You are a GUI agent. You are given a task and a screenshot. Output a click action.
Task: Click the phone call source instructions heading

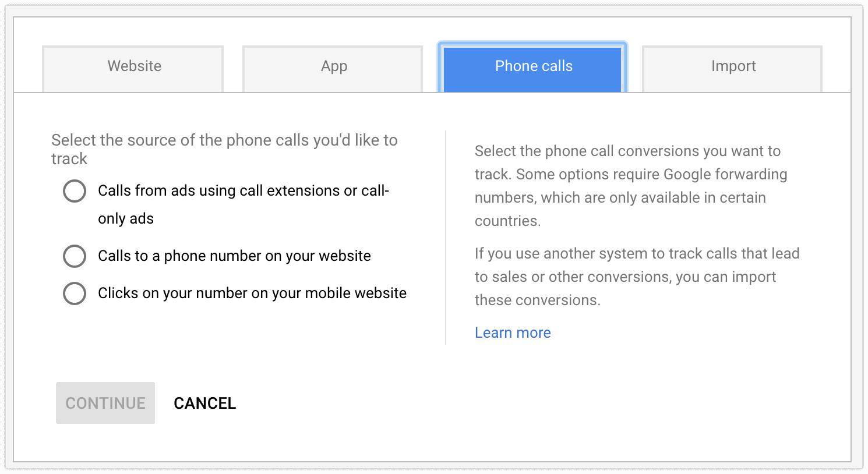pyautogui.click(x=224, y=148)
